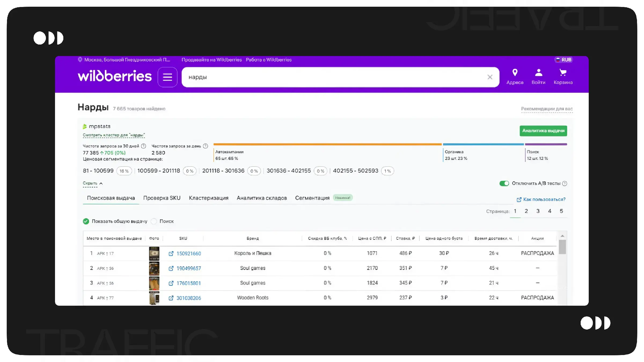Open the Аналитика складов tab
The width and height of the screenshot is (644, 362).
pos(262,198)
